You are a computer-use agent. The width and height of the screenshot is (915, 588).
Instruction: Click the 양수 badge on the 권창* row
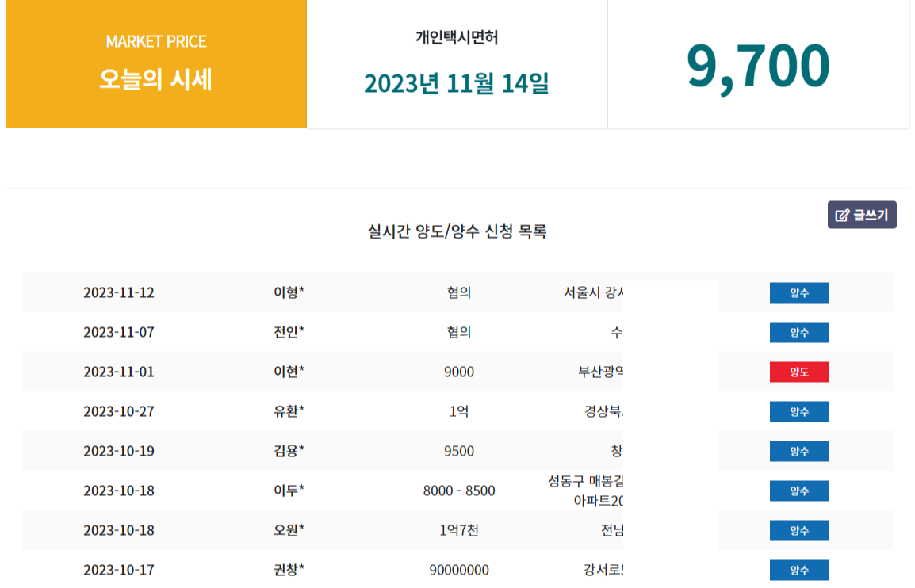pyautogui.click(x=798, y=569)
